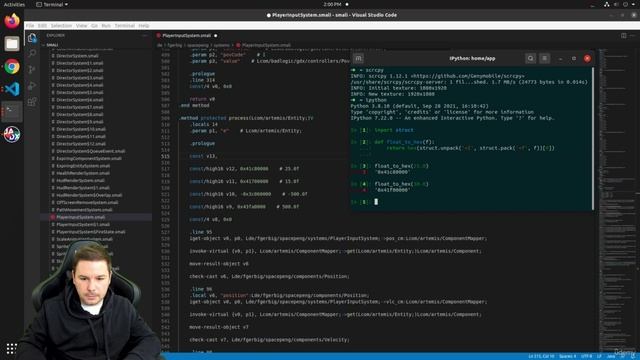The width and height of the screenshot is (640, 360).
Task: Open the View menu
Action: (82, 26)
